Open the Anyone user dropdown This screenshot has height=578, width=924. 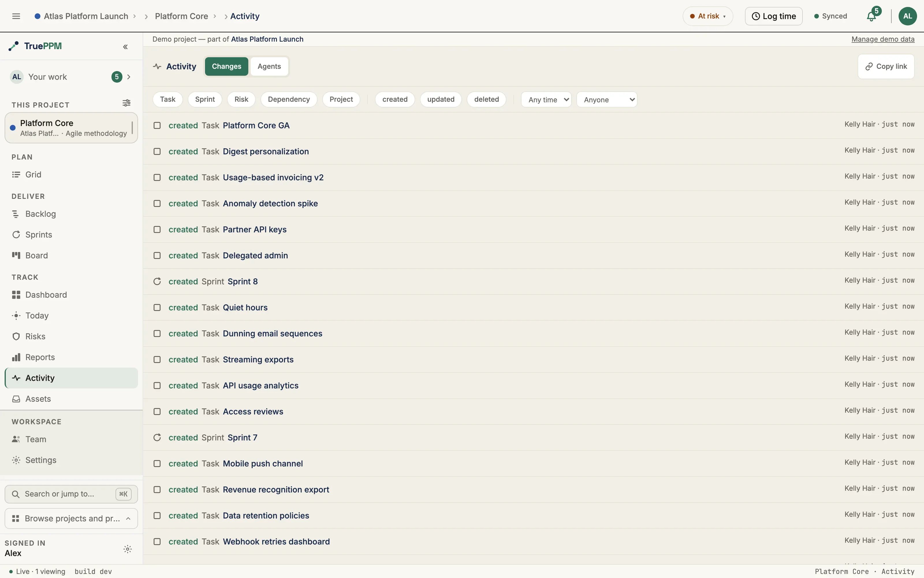[x=607, y=100]
